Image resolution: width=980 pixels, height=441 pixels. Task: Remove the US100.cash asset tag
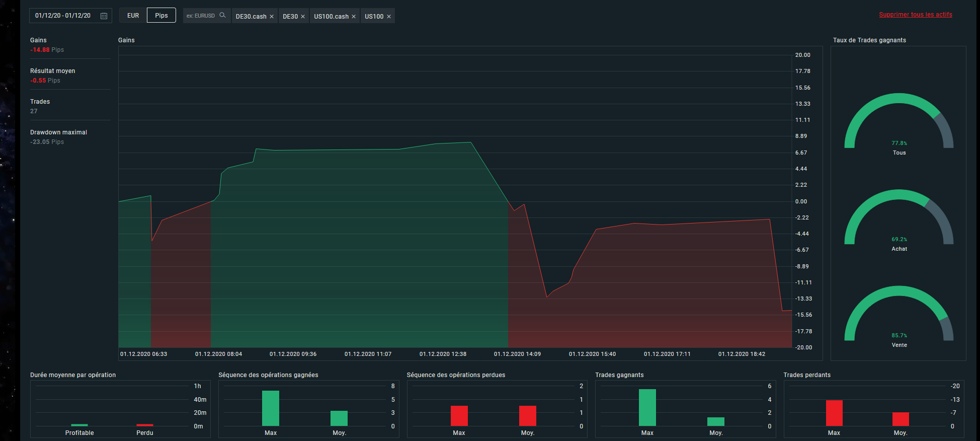pyautogui.click(x=354, y=17)
